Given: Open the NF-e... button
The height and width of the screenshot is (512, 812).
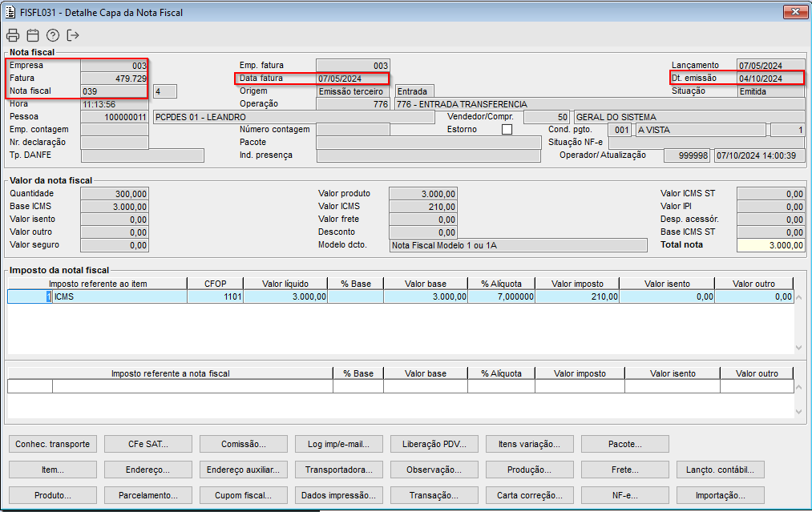Looking at the screenshot, I should click(625, 495).
